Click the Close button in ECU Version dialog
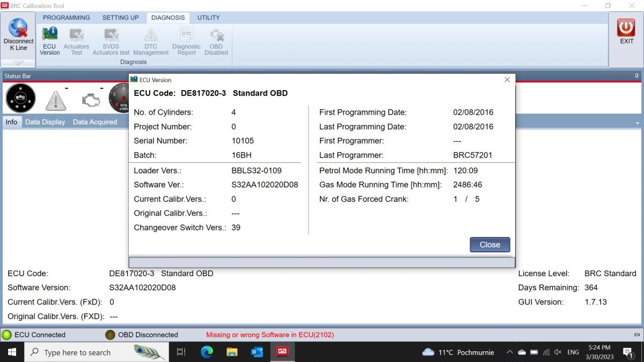 [x=490, y=245]
